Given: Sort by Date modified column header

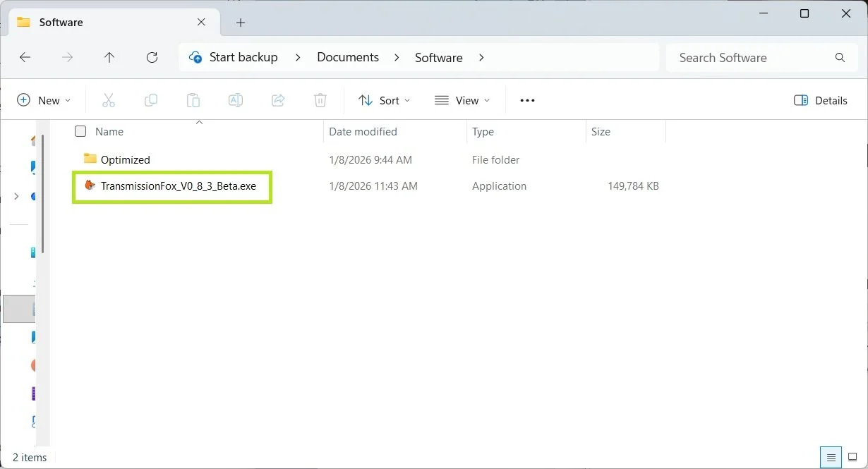Looking at the screenshot, I should [363, 132].
